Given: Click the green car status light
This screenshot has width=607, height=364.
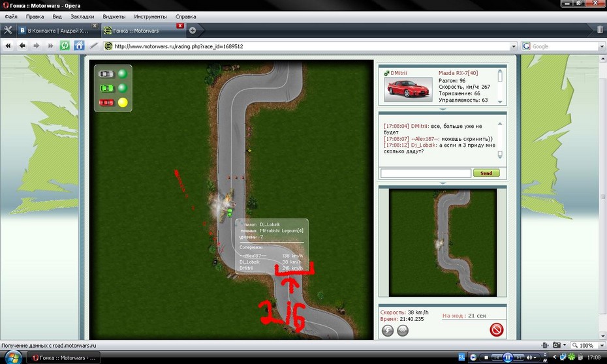Looking at the screenshot, I should pos(122,88).
